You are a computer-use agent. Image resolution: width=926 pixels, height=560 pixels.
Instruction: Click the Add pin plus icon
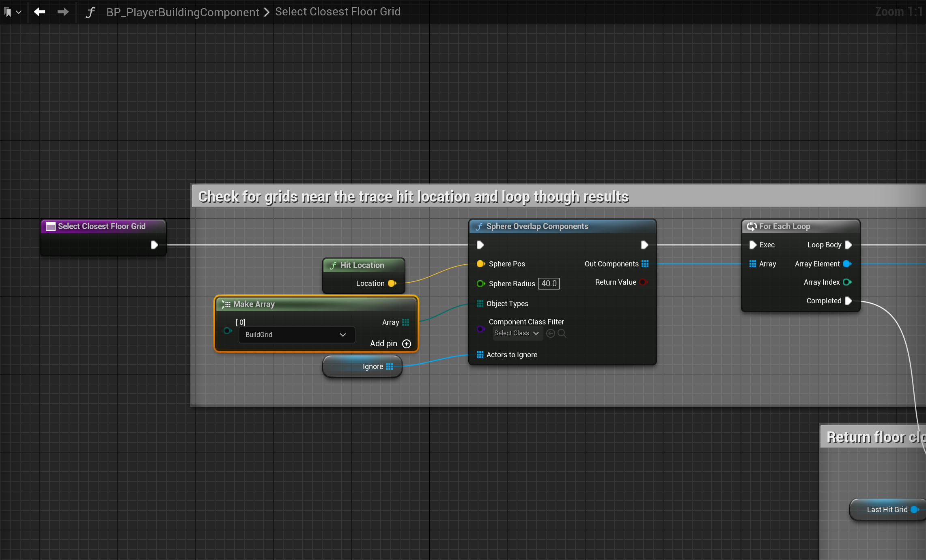tap(407, 344)
